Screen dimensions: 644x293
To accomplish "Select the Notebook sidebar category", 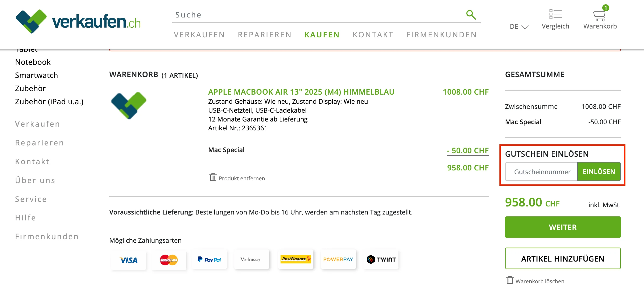I will (x=33, y=62).
